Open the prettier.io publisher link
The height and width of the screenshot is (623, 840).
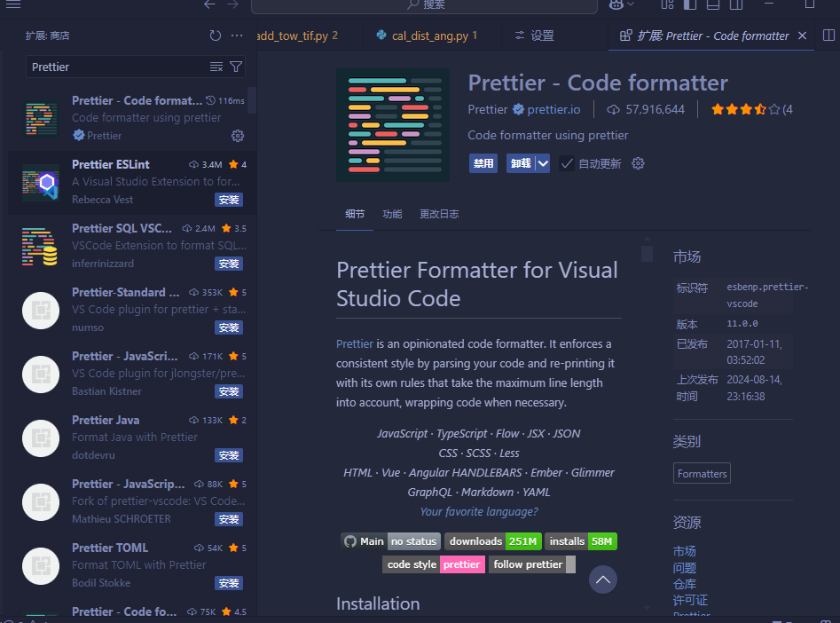click(x=553, y=109)
